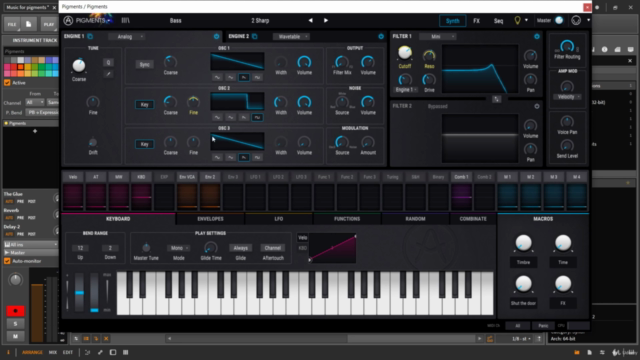The image size is (640, 360).
Task: Adjust the Master volume knob
Action: [559, 20]
